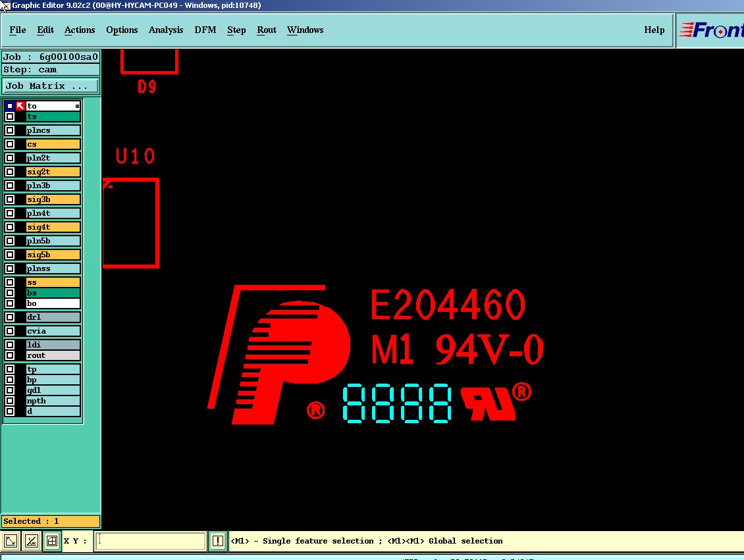
Task: Toggle display checkbox for layer 'npth'
Action: (9, 401)
